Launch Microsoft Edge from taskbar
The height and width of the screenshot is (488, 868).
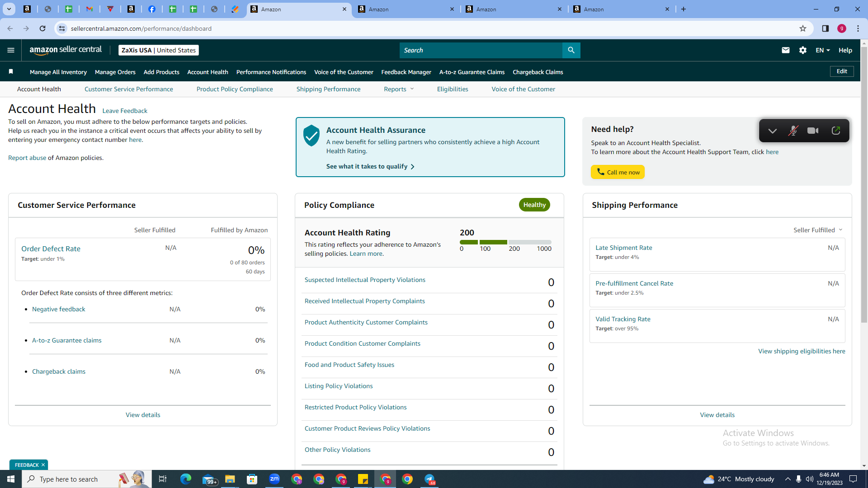pyautogui.click(x=186, y=479)
